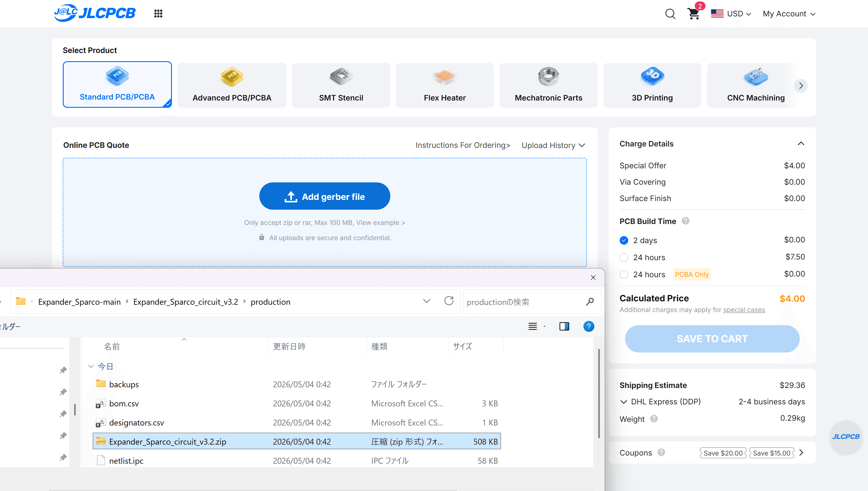Select the 24 hours PCBA Only option
This screenshot has height=491, width=868.
(624, 274)
